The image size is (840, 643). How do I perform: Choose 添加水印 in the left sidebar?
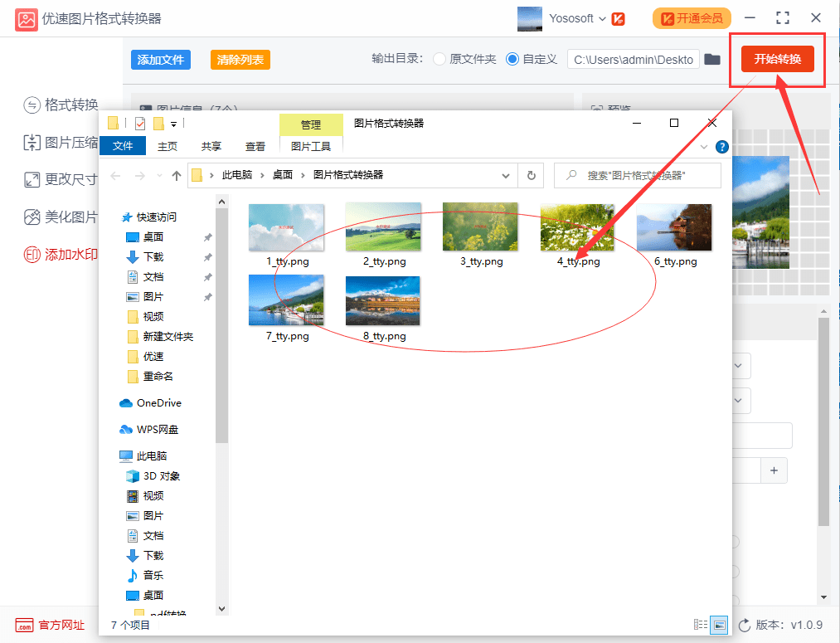pos(61,255)
